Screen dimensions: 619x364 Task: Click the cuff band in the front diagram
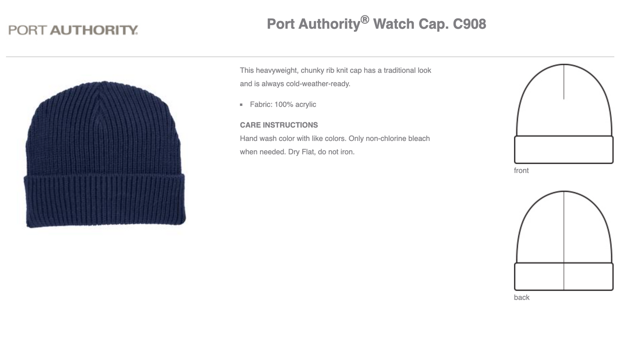point(564,150)
